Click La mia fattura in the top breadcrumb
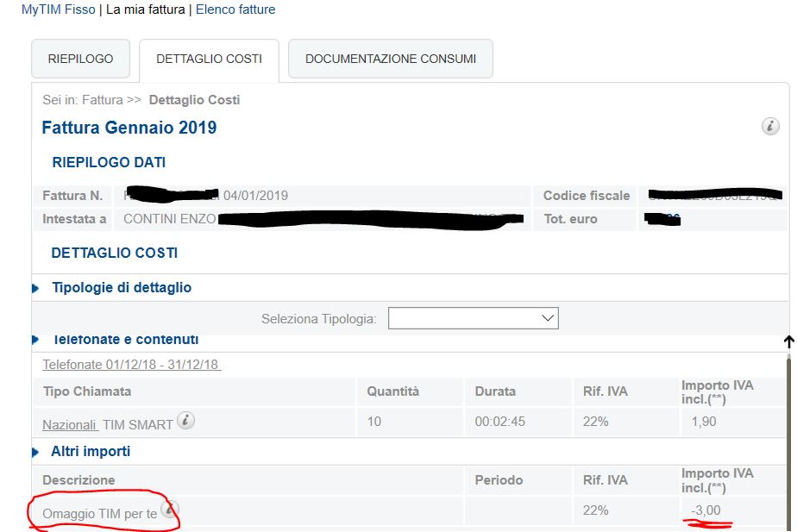The image size is (797, 532). [145, 9]
